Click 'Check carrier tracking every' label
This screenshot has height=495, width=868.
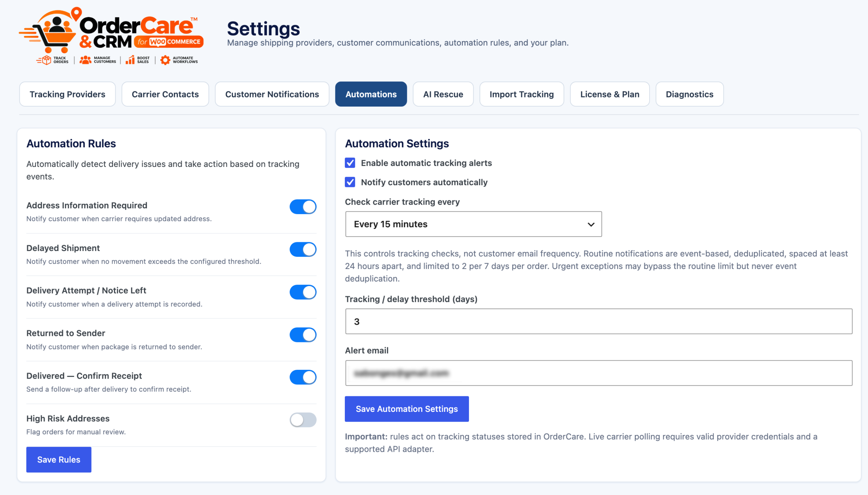tap(402, 202)
